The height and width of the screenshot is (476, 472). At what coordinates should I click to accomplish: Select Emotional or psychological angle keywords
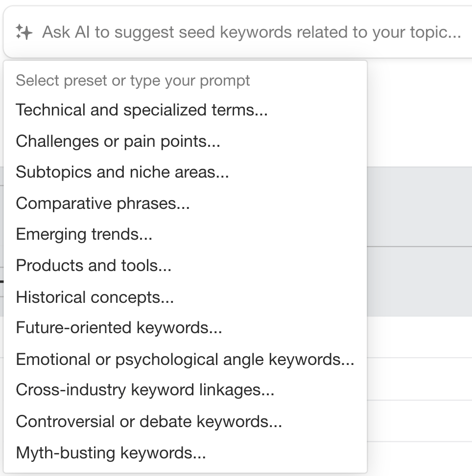[185, 359]
